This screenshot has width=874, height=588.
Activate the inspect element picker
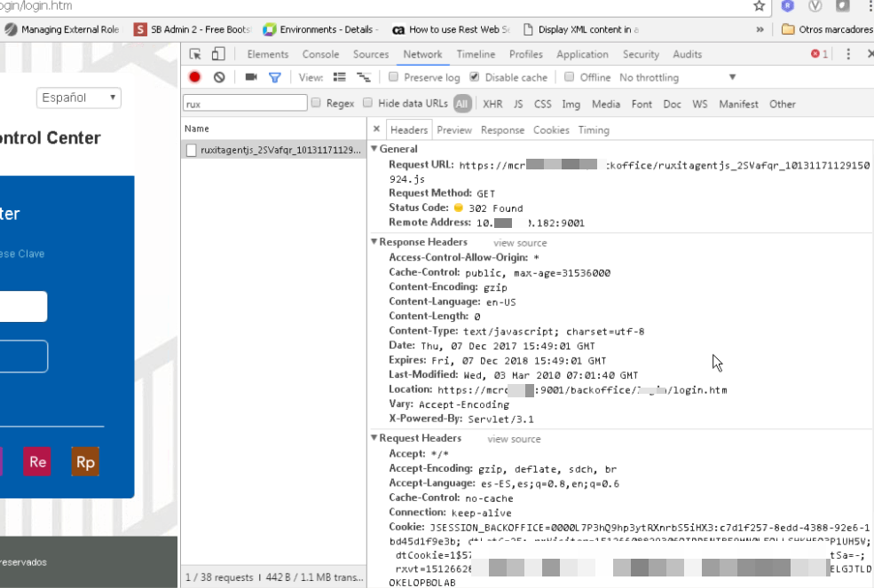[195, 54]
